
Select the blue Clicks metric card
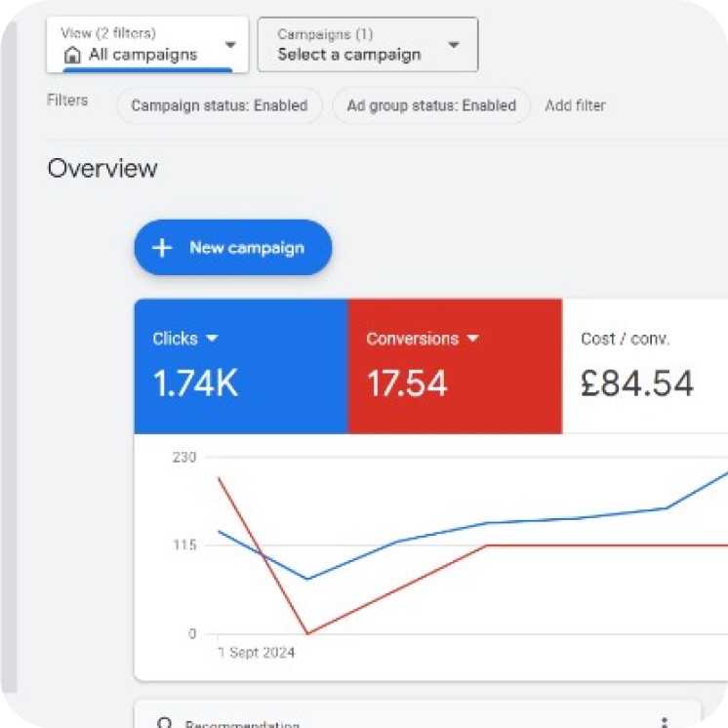tap(240, 366)
